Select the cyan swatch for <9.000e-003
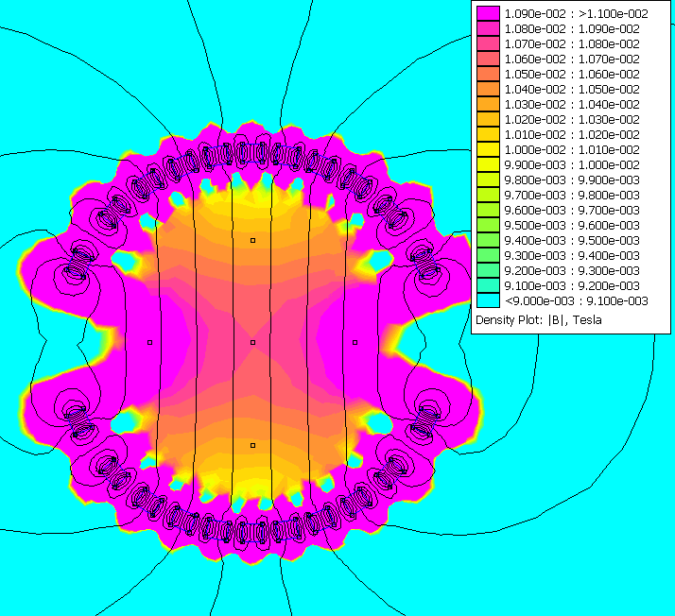 [x=487, y=301]
